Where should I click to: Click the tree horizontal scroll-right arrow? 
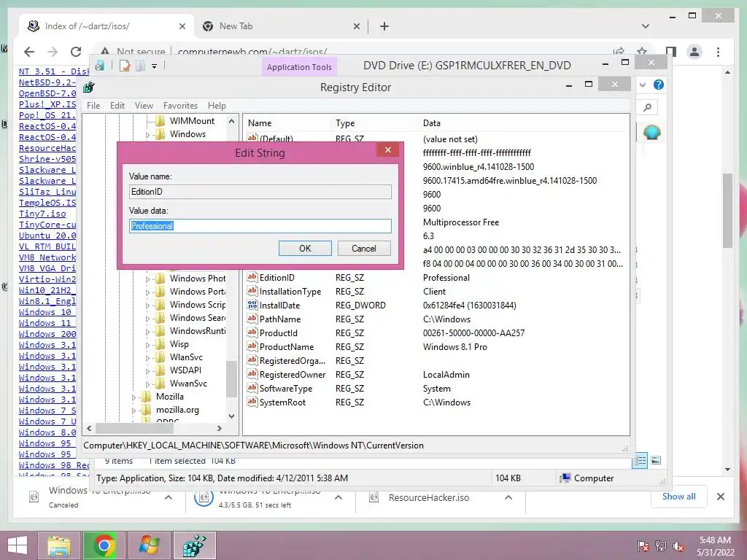(x=219, y=428)
